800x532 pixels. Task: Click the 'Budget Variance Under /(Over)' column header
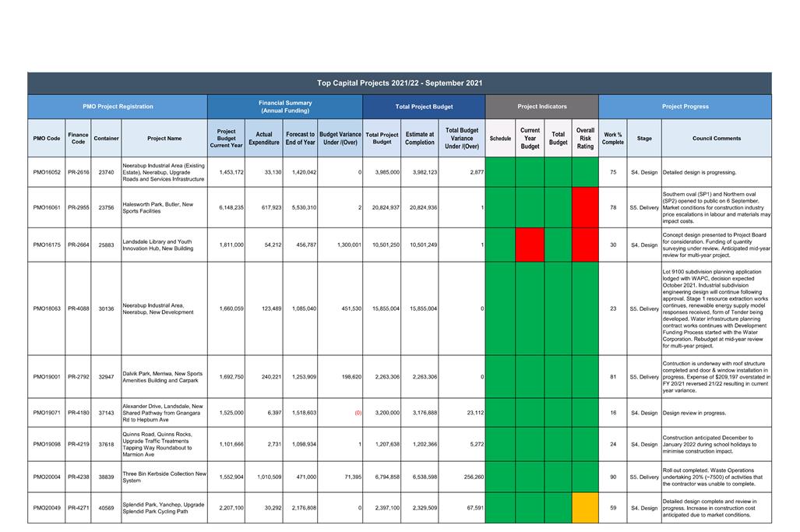(340, 138)
